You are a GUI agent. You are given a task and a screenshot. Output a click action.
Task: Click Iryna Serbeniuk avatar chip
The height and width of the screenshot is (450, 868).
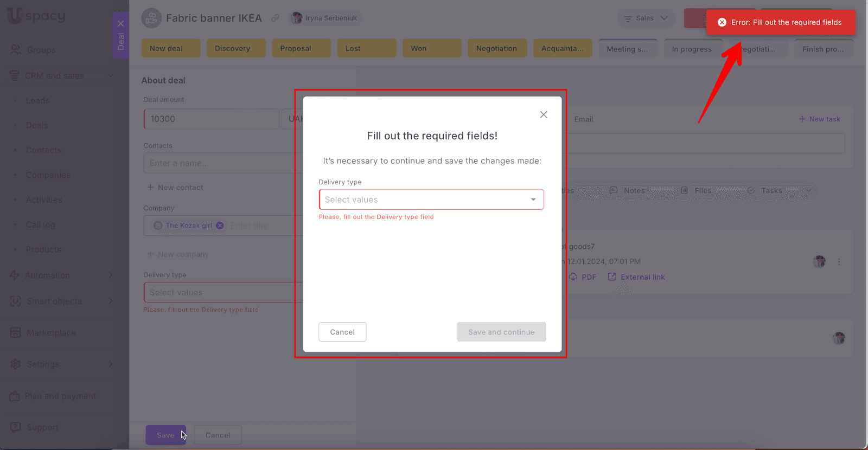[x=324, y=18]
